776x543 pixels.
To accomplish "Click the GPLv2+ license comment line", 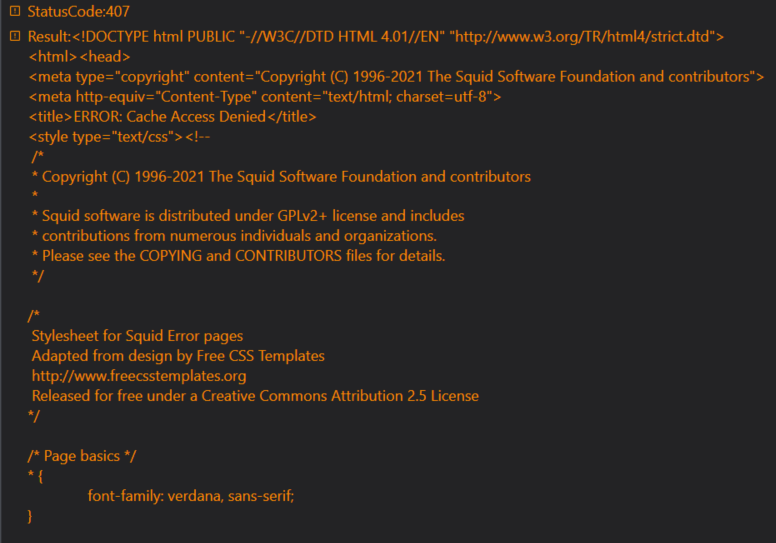I will [x=248, y=216].
